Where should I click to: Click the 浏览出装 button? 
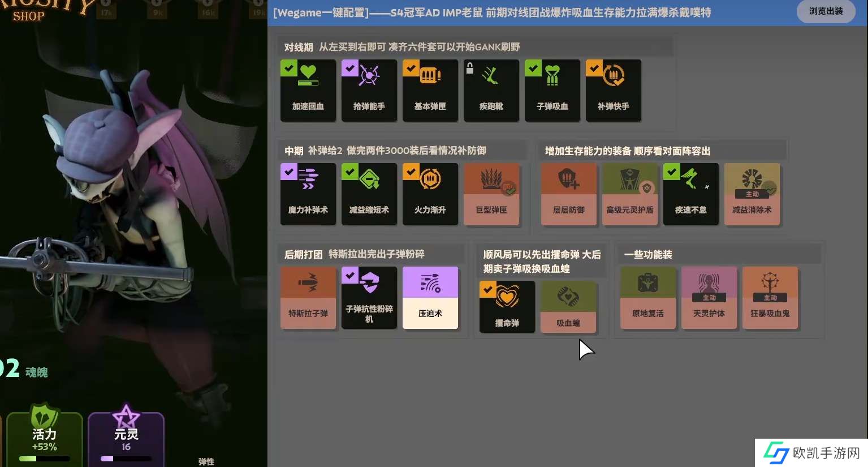(x=825, y=11)
